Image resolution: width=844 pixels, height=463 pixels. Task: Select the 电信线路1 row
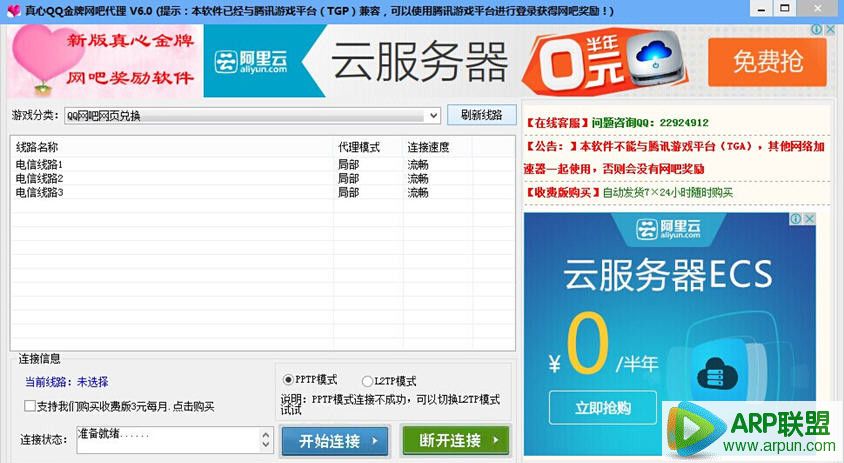pos(262,164)
